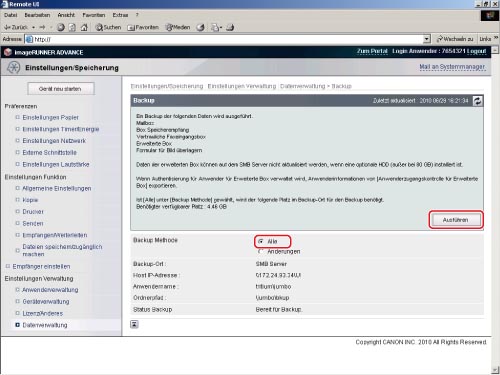Open Externe Schnittstelle in sidebar
Screen dimensions: 500x375
click(49, 153)
